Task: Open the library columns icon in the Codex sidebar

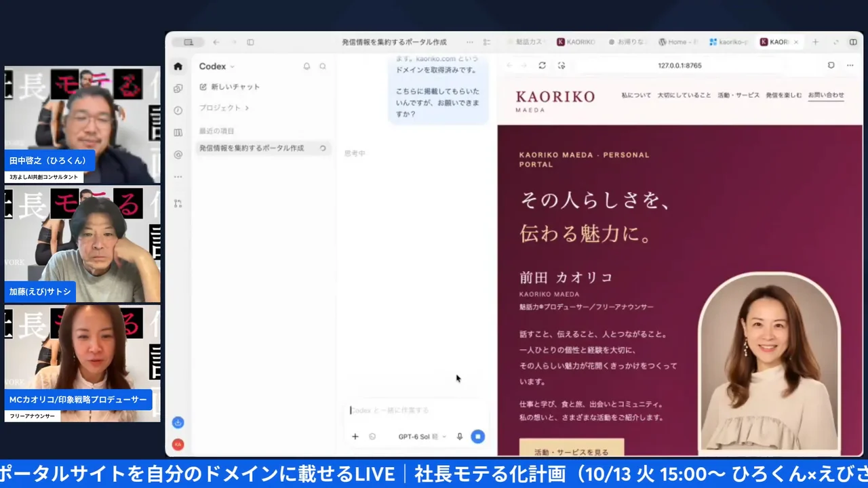Action: coord(178,133)
